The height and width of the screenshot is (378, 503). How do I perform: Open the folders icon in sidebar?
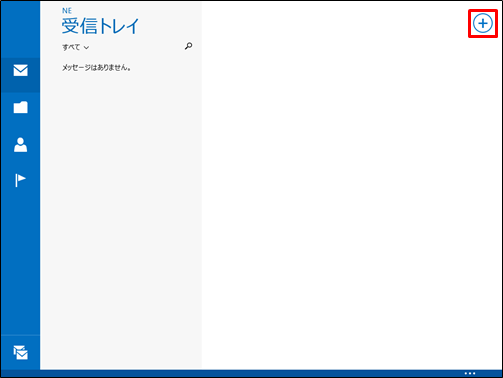(20, 107)
